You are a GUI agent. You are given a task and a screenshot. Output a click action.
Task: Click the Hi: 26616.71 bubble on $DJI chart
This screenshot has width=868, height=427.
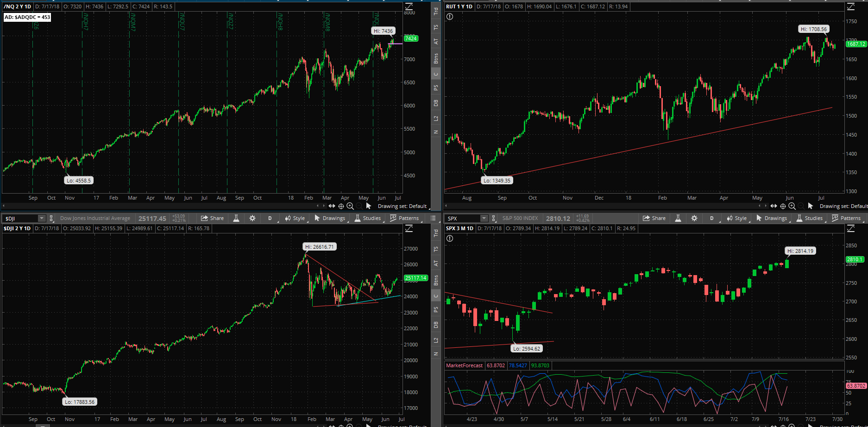point(320,247)
